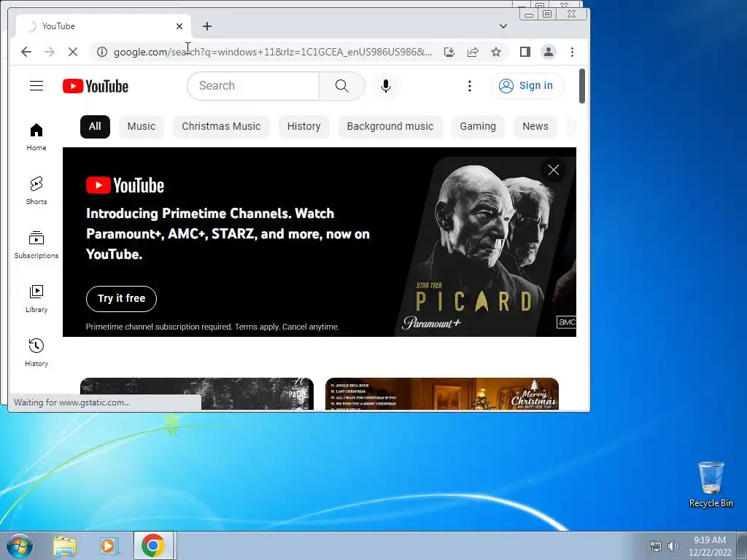747x560 pixels.
Task: Click the volume speaker tray icon
Action: pyautogui.click(x=673, y=546)
